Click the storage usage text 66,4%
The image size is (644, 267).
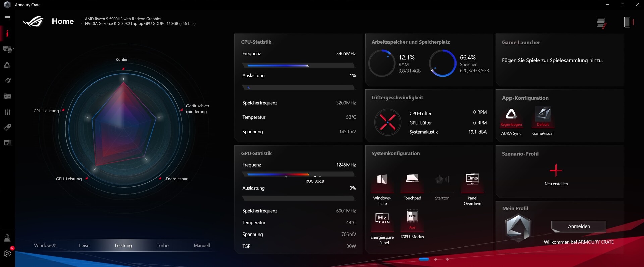pyautogui.click(x=468, y=57)
